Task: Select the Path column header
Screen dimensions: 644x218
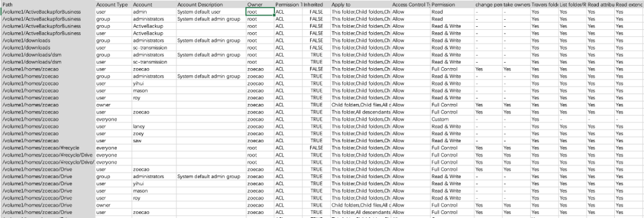Action: (48, 5)
